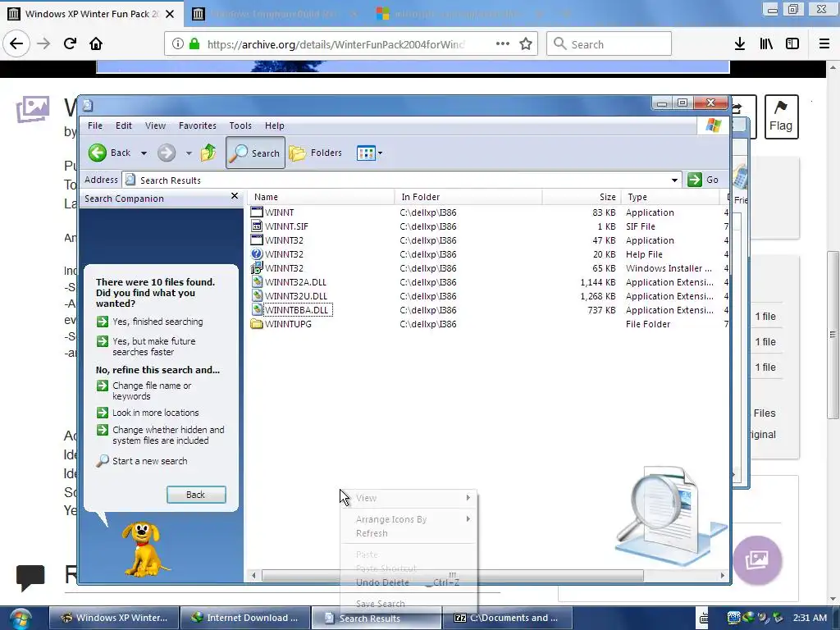Show the Folders pane
The height and width of the screenshot is (630, 840).
click(x=315, y=153)
